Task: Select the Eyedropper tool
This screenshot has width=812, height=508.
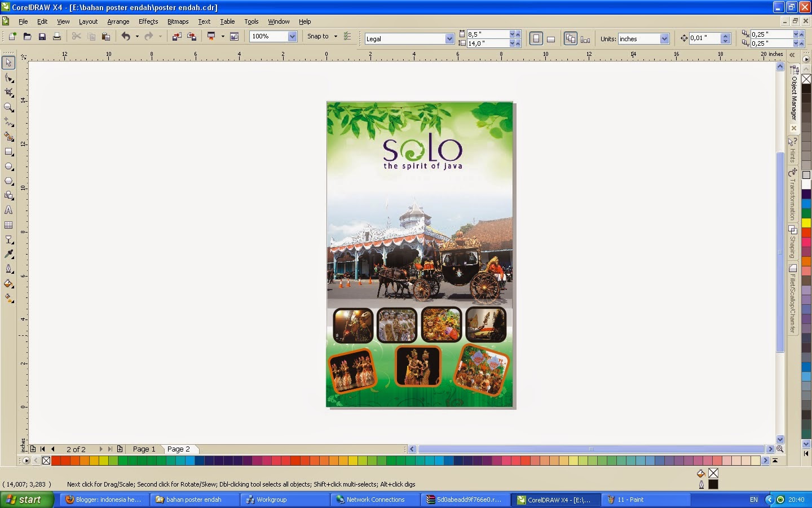Action: coord(8,255)
